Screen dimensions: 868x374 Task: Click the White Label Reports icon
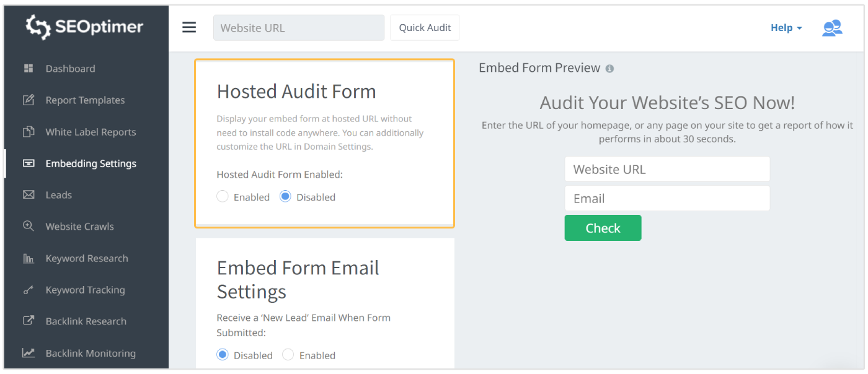(x=29, y=131)
